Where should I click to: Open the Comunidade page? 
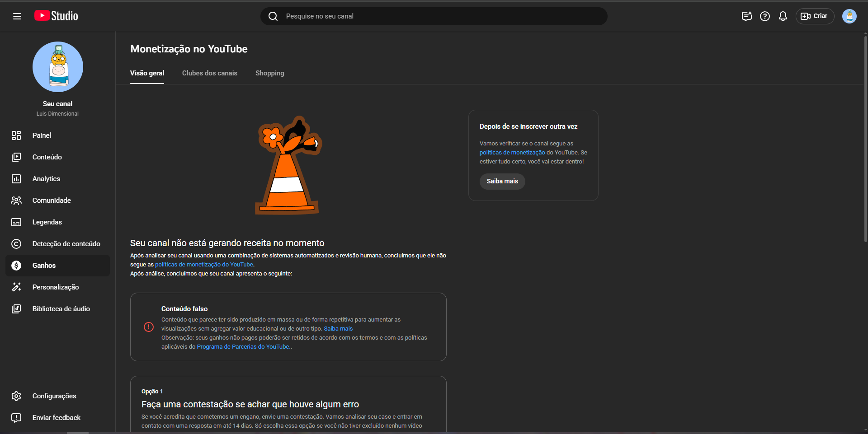pos(52,201)
